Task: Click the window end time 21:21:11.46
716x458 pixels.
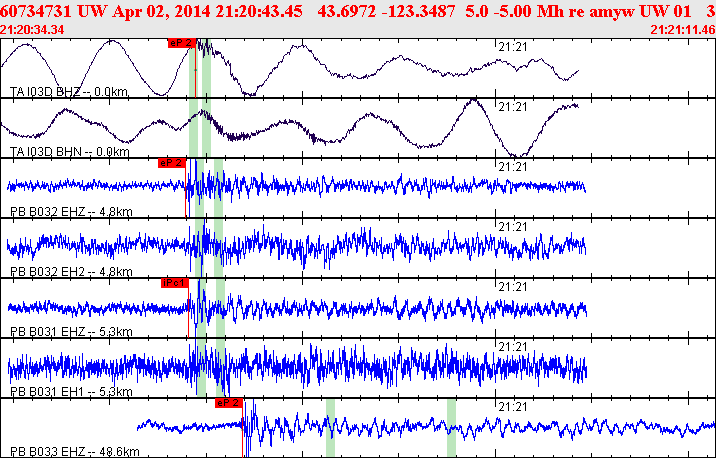Action: [x=683, y=30]
